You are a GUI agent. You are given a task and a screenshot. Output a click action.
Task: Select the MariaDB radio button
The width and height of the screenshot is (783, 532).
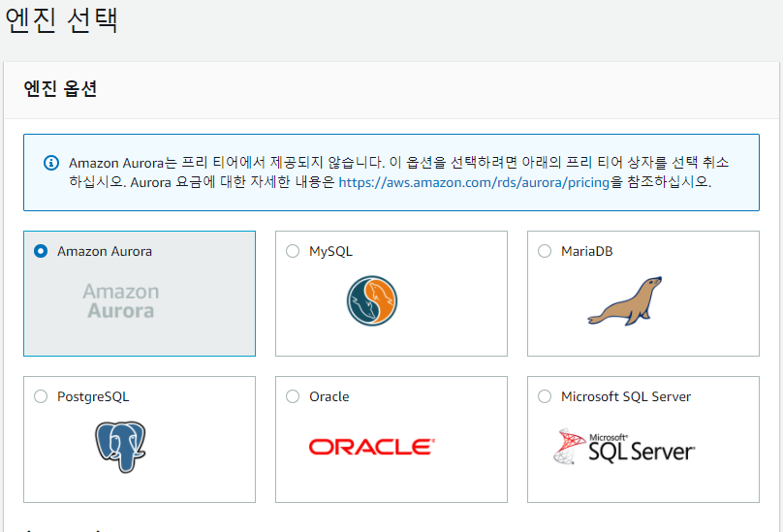545,251
